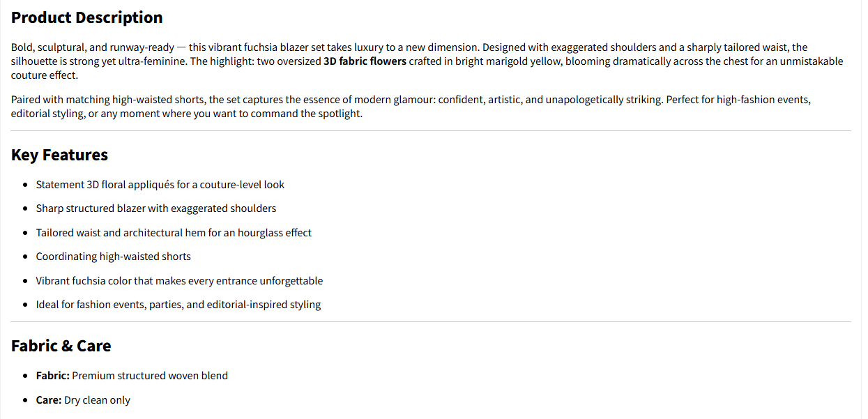This screenshot has height=419, width=868.
Task: Click the "Sharp structured blazer" feature line
Action: pos(156,208)
